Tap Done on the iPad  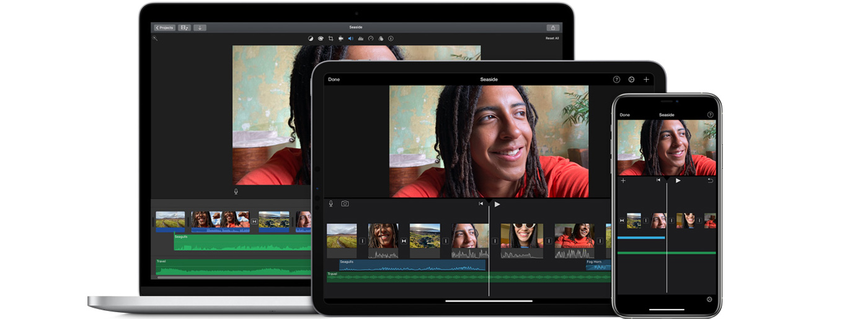click(334, 79)
